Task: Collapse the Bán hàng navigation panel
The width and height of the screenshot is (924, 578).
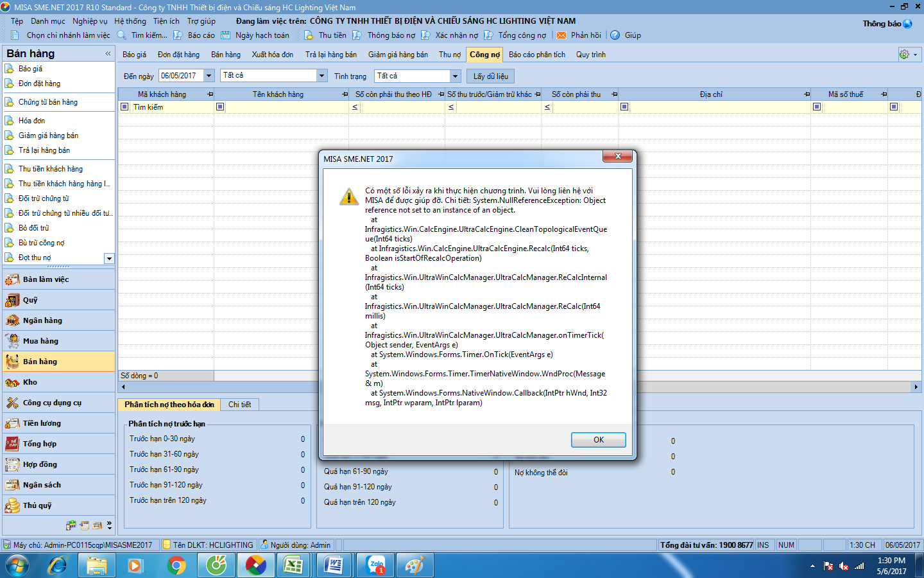Action: pos(108,54)
